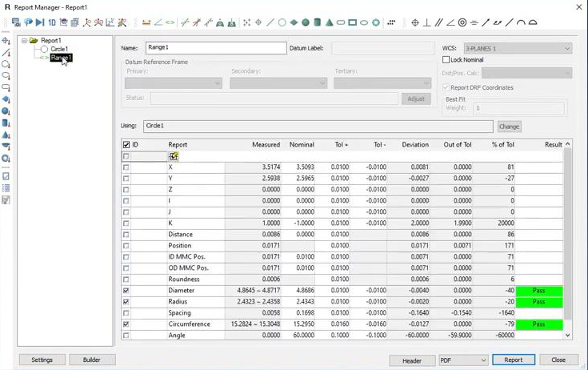Click the green range icon in top toolbar
Viewport: 588px width, 370px height.
tap(170, 22)
